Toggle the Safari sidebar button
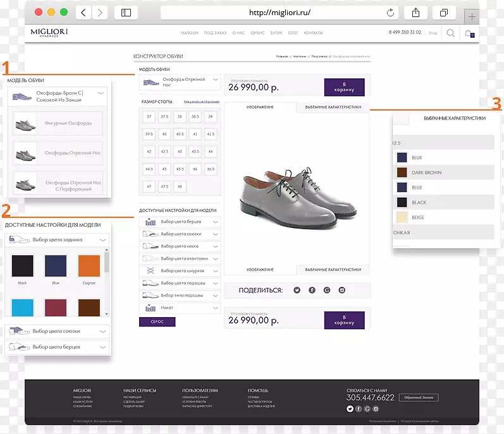Viewport: 504px width, 434px height. 126,13
